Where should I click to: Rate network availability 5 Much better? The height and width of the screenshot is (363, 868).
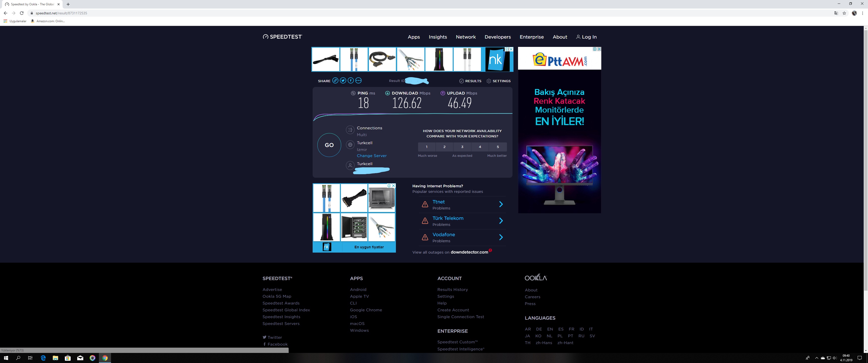[498, 147]
